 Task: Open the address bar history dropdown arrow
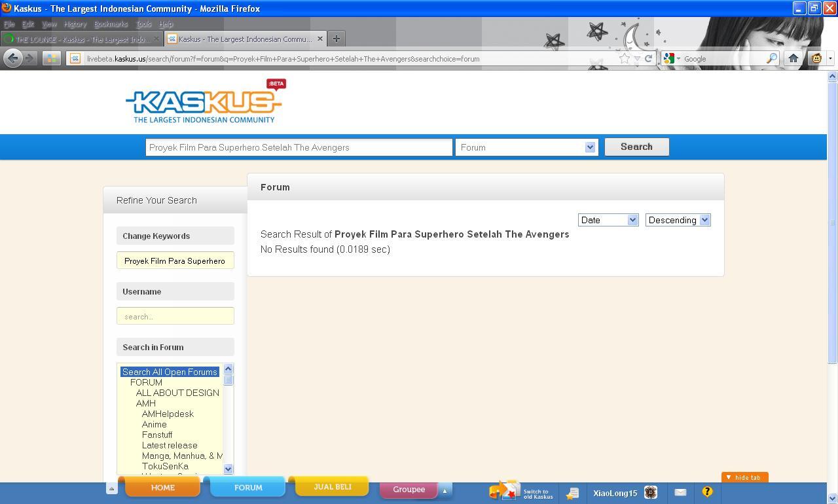[636, 58]
